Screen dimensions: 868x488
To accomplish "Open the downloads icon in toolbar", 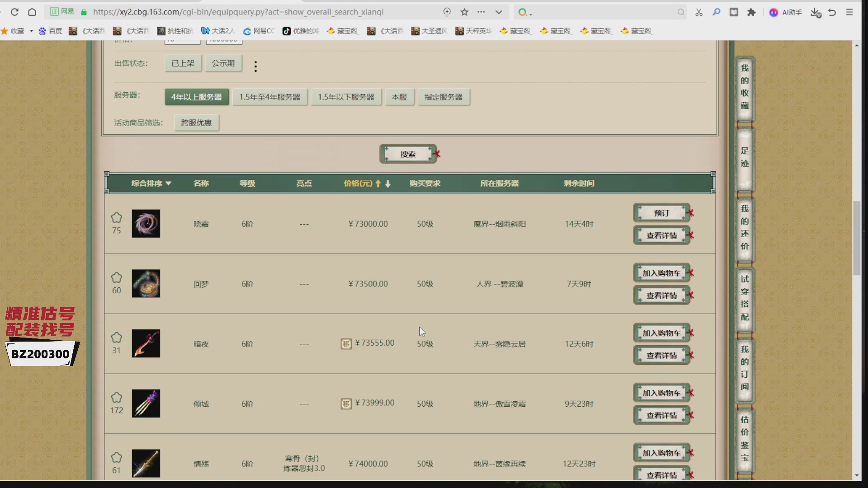I will 816,12.
